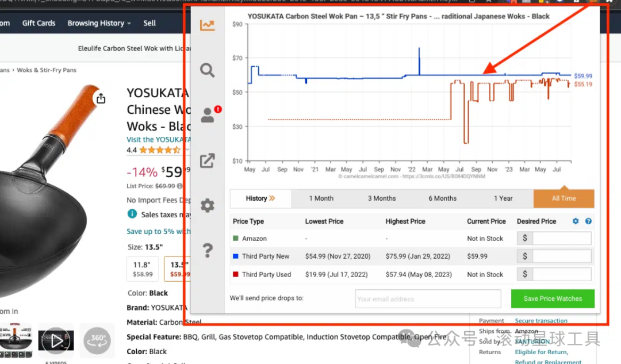Click highest used price $57.94 (May 08, 2023)
621x364 pixels.
[x=419, y=274]
